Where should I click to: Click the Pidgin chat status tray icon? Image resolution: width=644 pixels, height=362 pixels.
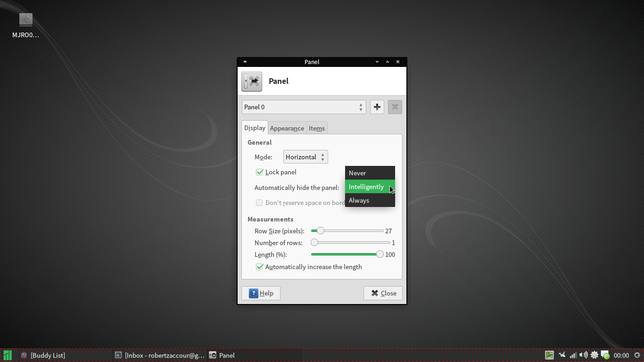pyautogui.click(x=605, y=355)
